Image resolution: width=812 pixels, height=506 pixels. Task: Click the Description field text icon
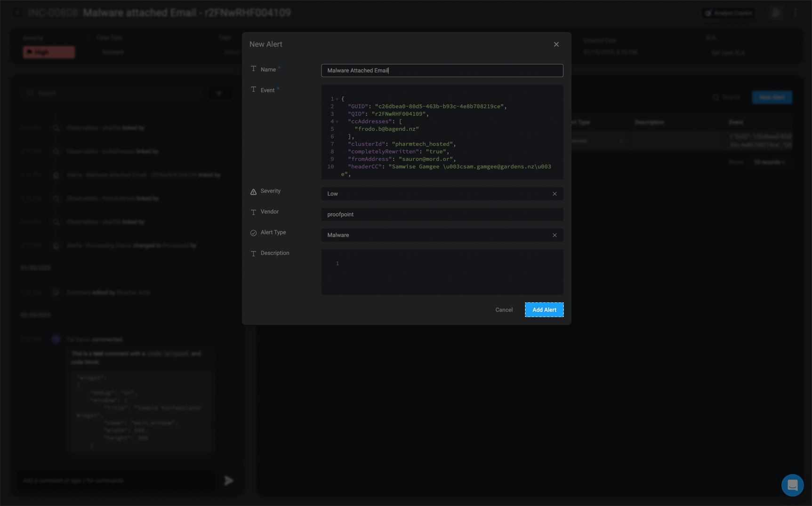(x=253, y=253)
